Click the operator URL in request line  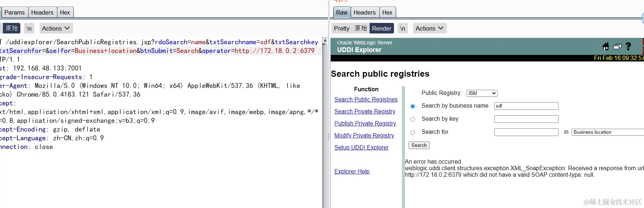coord(274,51)
